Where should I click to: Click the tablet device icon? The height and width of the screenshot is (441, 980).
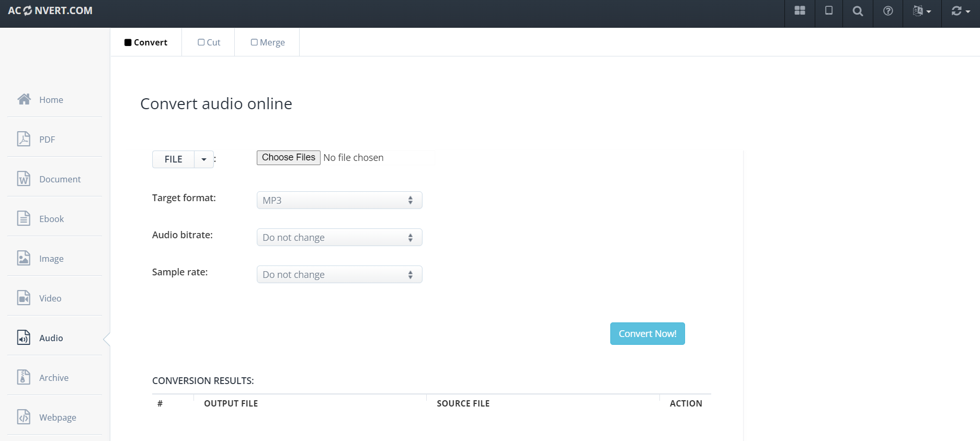829,11
